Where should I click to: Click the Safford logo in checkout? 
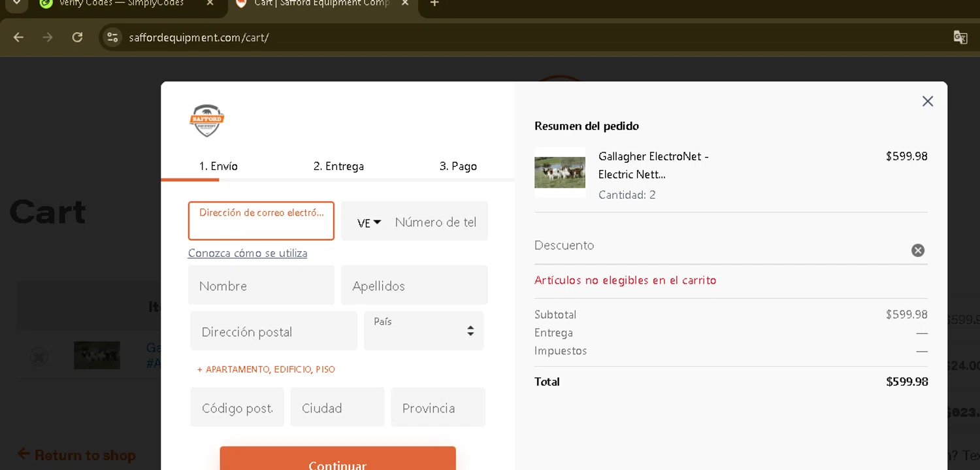click(206, 120)
